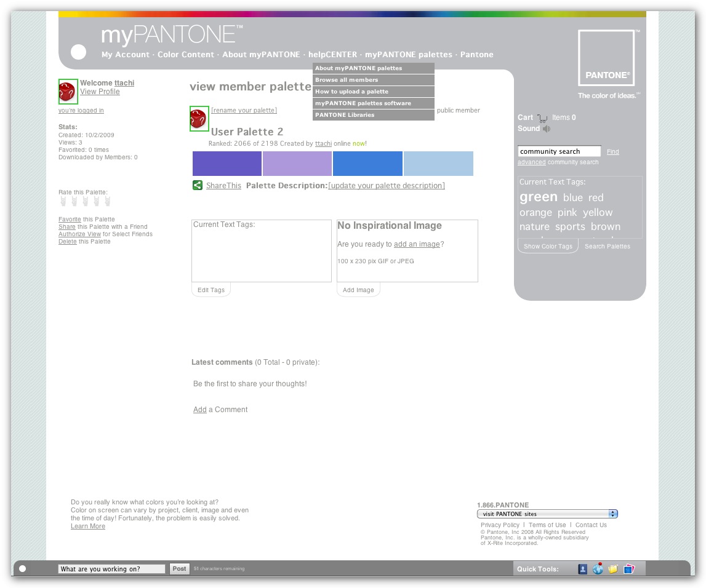Switch to the Search Palettes tab
This screenshot has width=706, height=588.
(608, 247)
